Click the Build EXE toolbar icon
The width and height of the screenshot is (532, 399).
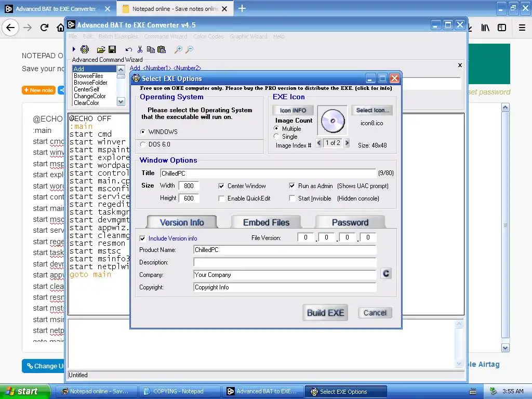click(85, 49)
